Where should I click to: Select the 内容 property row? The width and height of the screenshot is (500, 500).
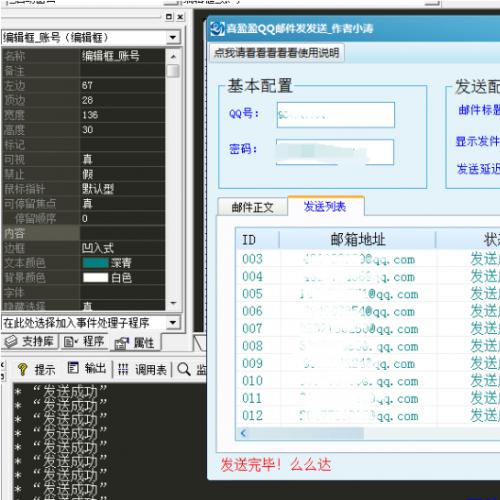pos(83,233)
